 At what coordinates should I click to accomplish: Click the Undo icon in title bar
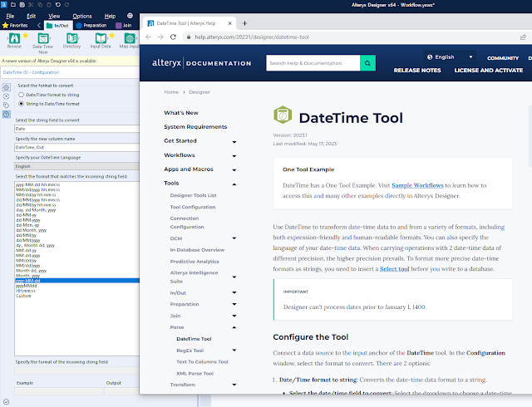[57, 5]
